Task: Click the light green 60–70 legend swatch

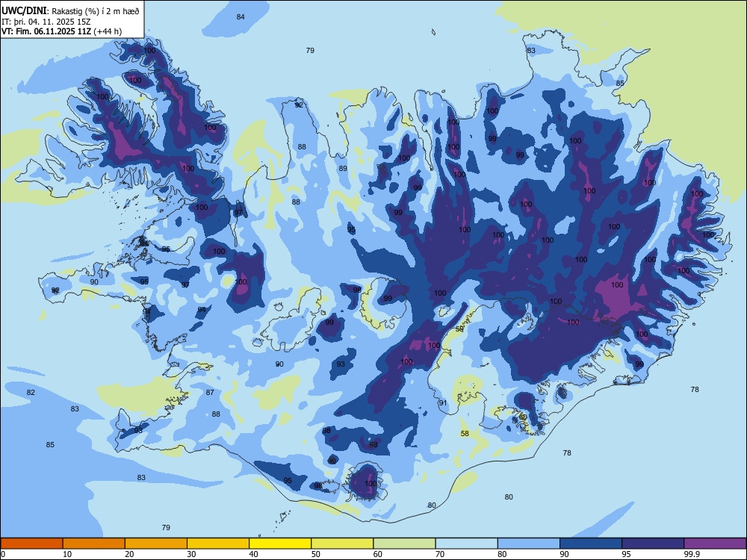Action: coord(404,544)
